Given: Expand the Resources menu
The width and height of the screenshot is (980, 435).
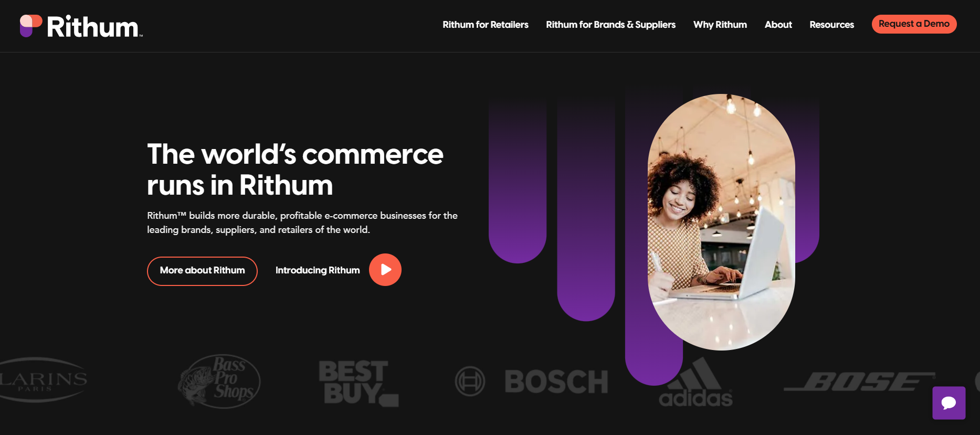Looking at the screenshot, I should coord(831,25).
